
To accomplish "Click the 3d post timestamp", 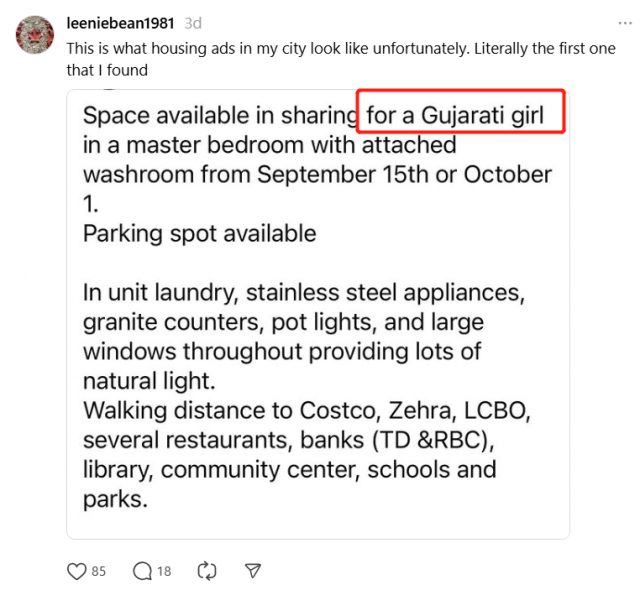I will (193, 23).
